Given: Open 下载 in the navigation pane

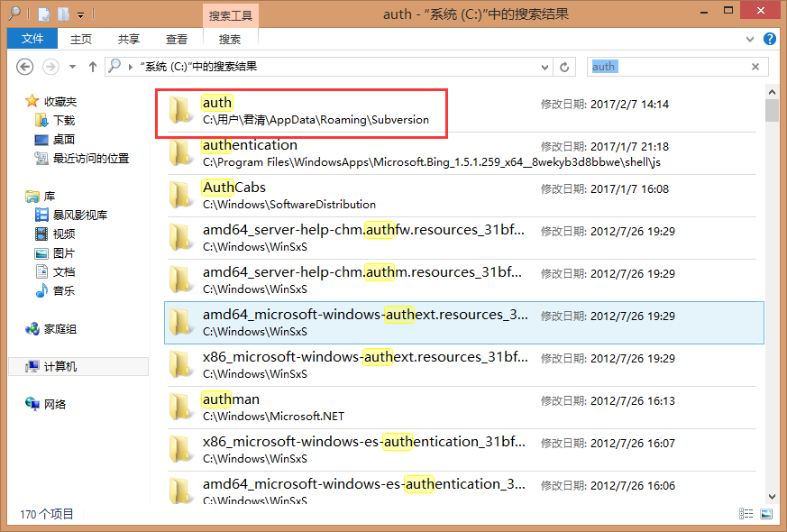Looking at the screenshot, I should tap(55, 121).
